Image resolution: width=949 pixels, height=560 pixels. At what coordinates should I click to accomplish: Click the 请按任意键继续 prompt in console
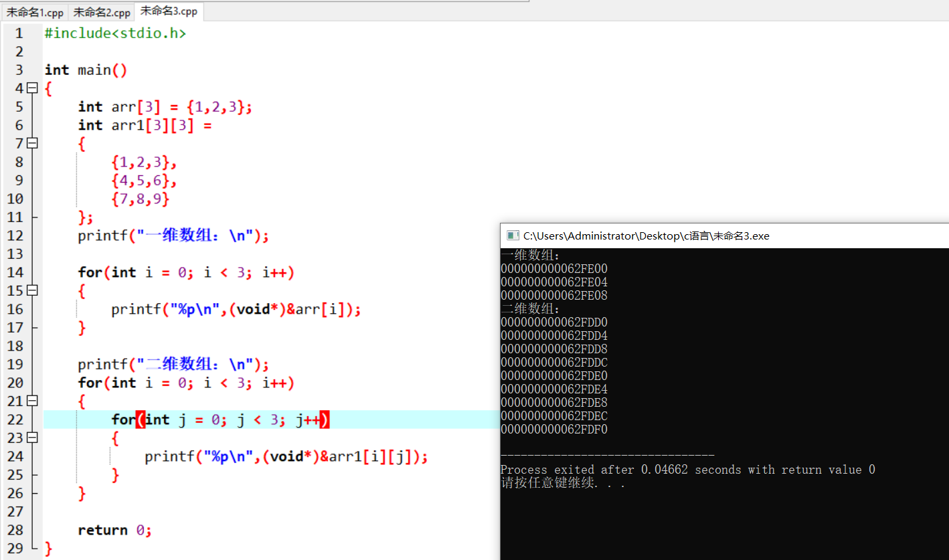(x=563, y=483)
